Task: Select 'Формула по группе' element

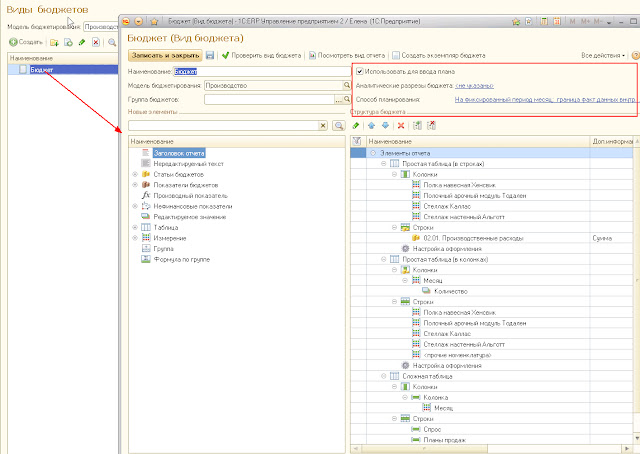Action: [x=182, y=259]
